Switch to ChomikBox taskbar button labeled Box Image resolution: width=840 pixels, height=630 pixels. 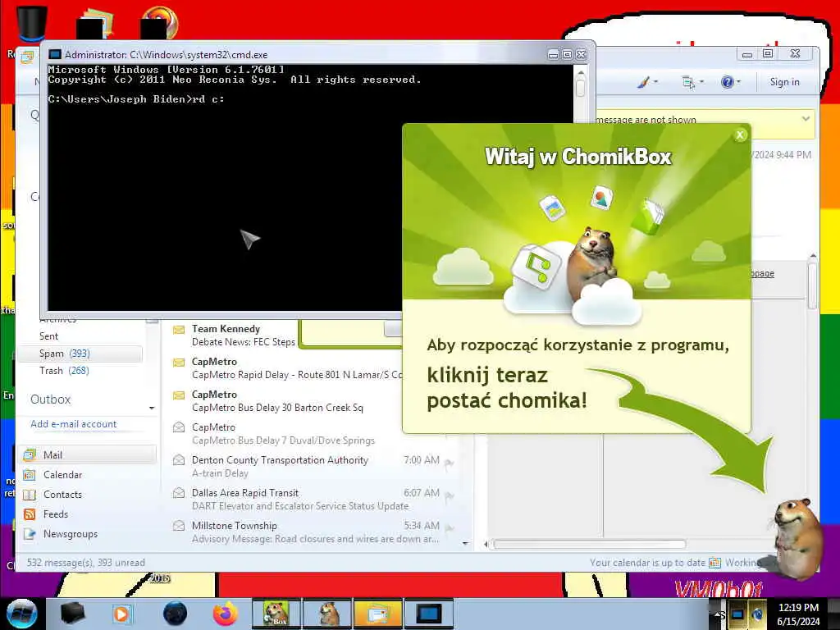(276, 614)
